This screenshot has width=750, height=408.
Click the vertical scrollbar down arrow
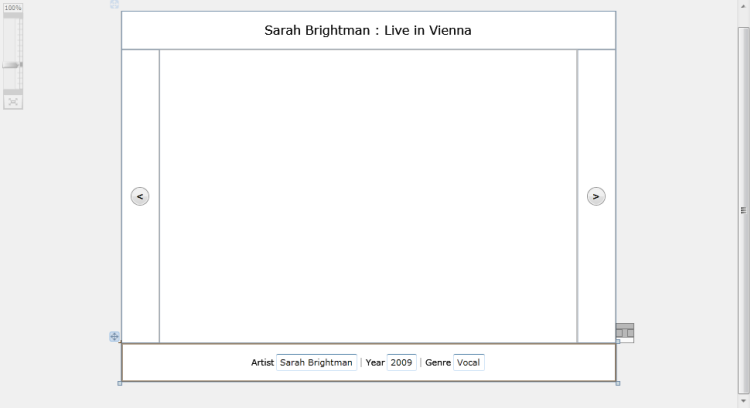click(743, 401)
